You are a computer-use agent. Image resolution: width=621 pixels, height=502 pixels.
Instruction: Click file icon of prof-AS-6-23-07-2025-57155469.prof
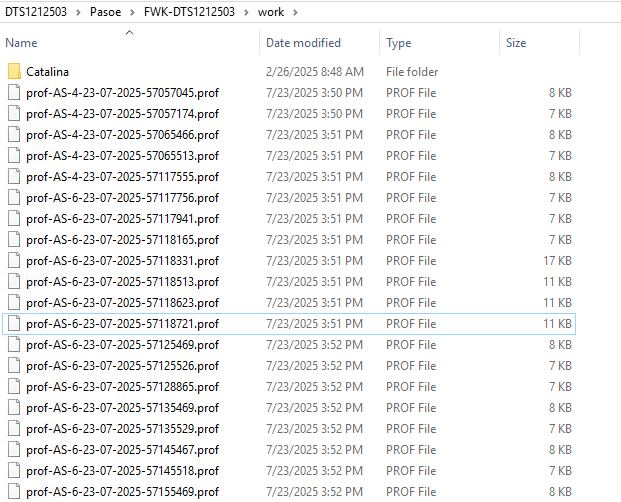(14, 491)
